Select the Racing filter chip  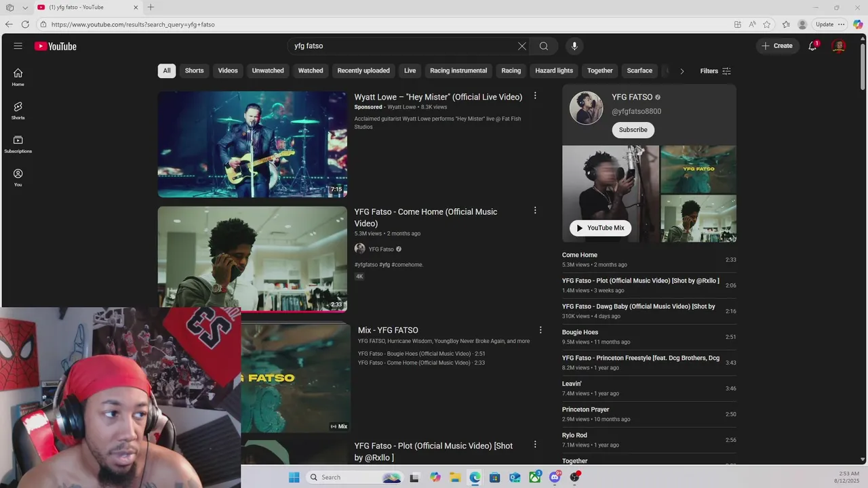tap(511, 70)
